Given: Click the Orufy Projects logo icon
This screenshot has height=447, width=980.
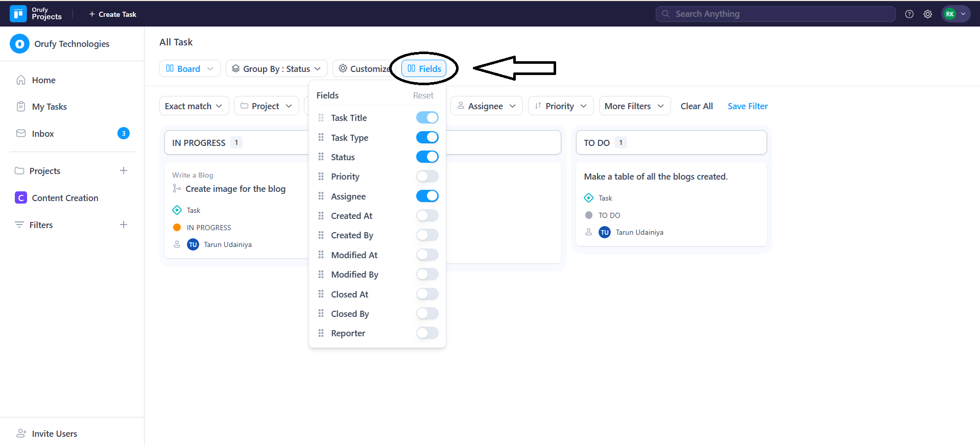Looking at the screenshot, I should [18, 14].
